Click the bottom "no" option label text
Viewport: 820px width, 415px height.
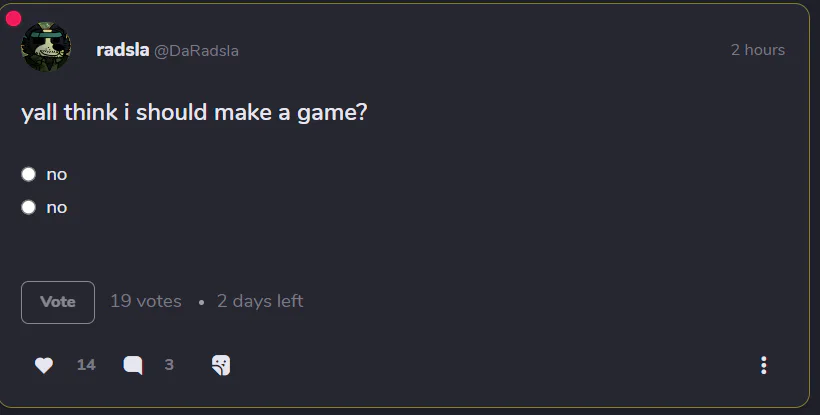coord(57,207)
